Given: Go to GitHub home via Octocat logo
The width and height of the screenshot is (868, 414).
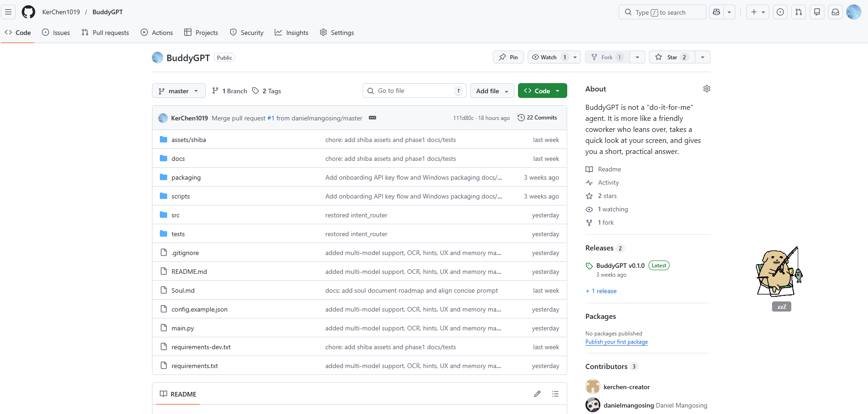Looking at the screenshot, I should [28, 12].
